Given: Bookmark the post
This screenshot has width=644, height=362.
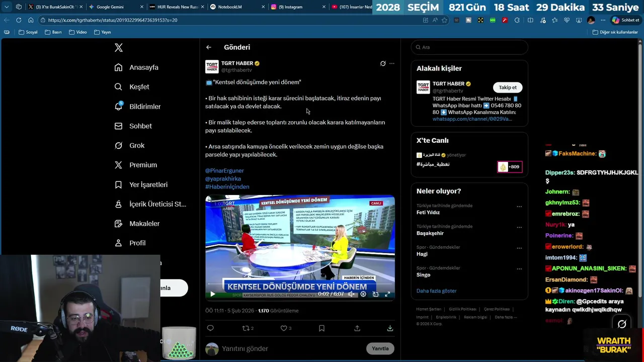Looking at the screenshot, I should [x=321, y=328].
